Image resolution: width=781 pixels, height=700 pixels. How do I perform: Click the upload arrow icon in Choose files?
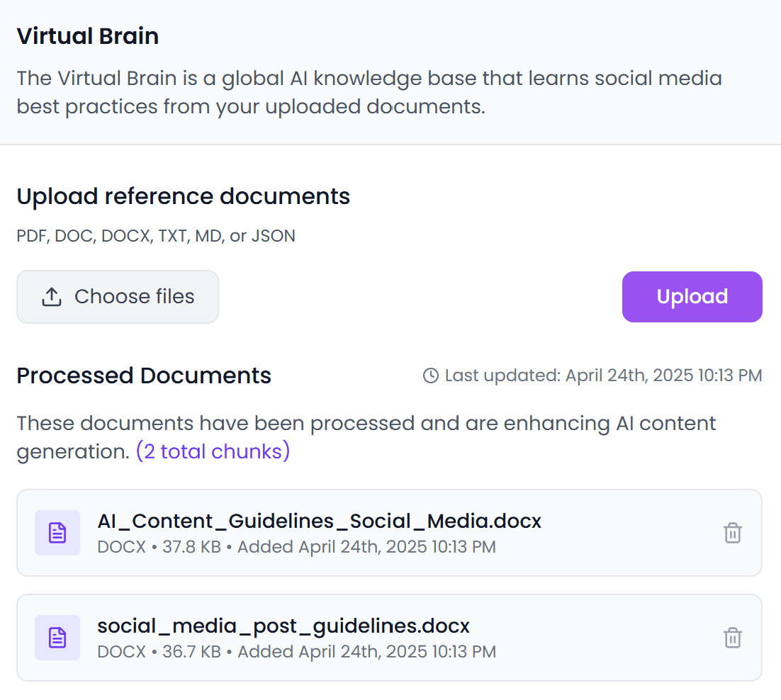click(52, 297)
